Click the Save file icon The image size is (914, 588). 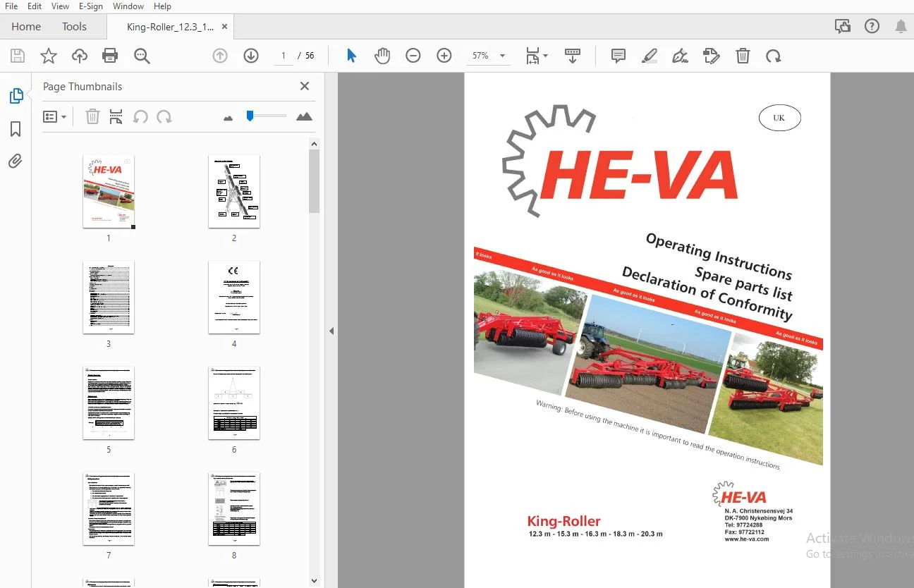(18, 56)
